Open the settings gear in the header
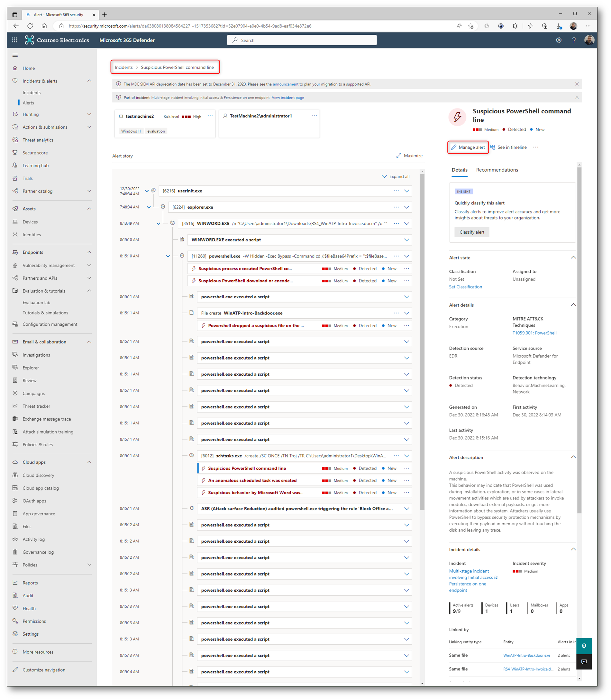611x700 pixels. click(559, 40)
